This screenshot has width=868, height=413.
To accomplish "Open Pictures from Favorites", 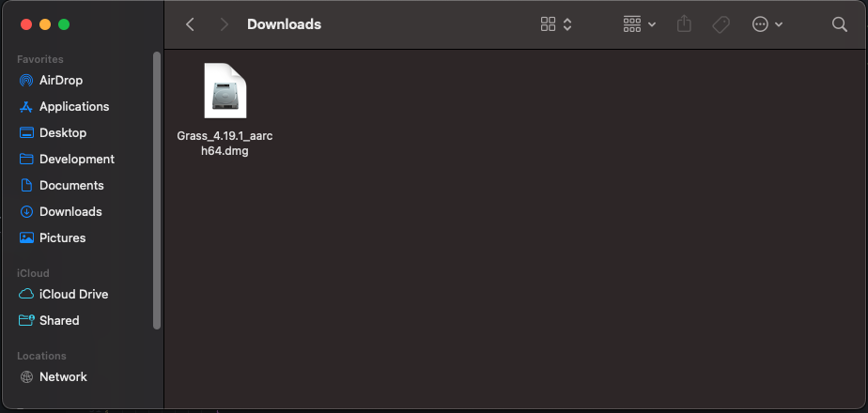I will pos(52,237).
